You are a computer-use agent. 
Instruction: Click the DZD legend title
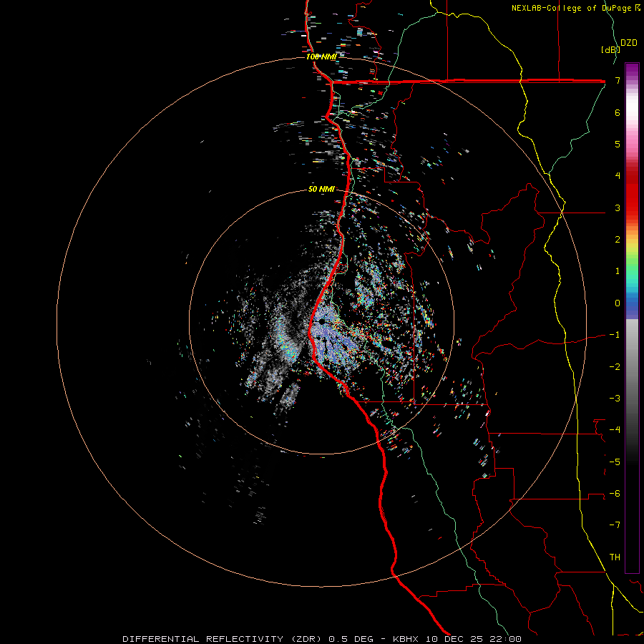(628, 43)
